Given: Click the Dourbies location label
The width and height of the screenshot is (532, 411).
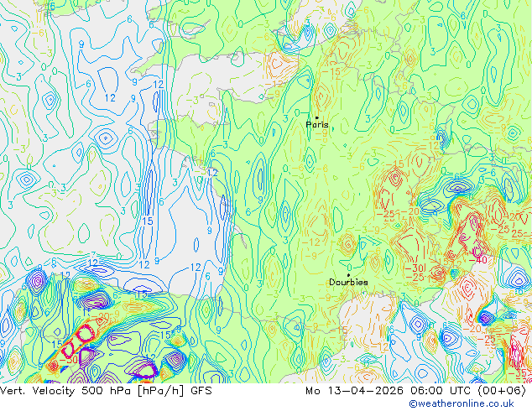Looking at the screenshot, I should tap(348, 282).
